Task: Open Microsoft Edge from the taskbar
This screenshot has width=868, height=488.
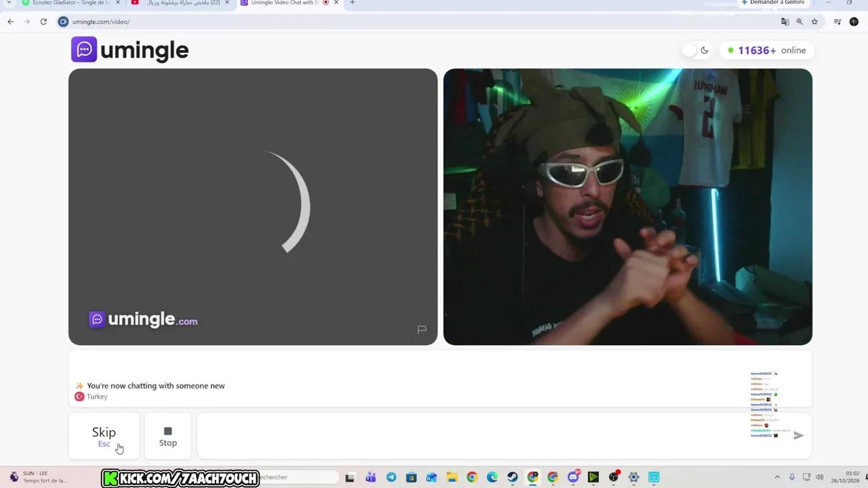Action: 492,477
